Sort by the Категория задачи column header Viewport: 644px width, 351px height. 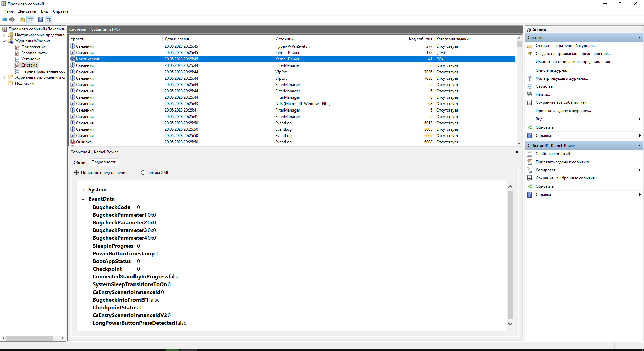click(474, 39)
